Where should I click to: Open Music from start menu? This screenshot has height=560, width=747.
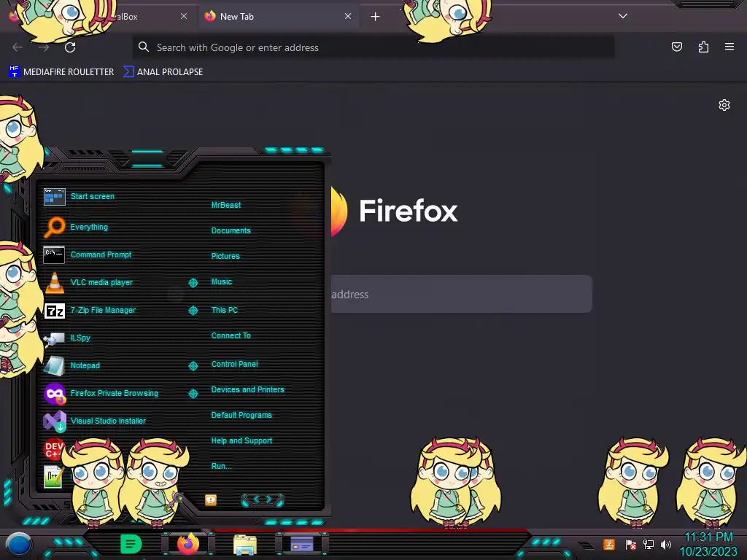coord(222,282)
